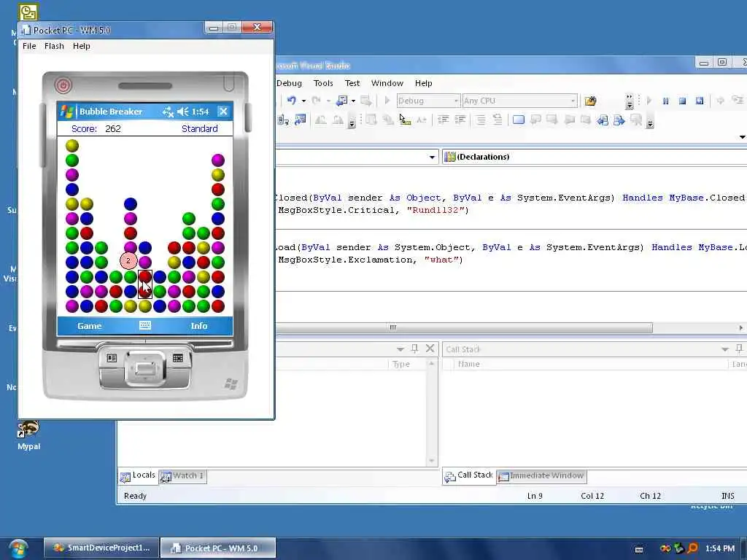Open the Info menu in Bubble Breaker

point(198,326)
